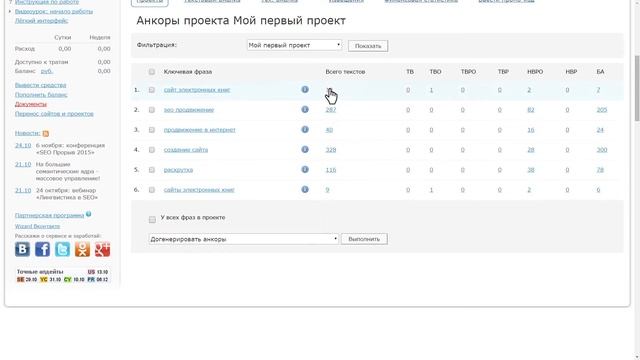
Task: Check the box for 'сайты электронных книг'
Action: pos(152,190)
